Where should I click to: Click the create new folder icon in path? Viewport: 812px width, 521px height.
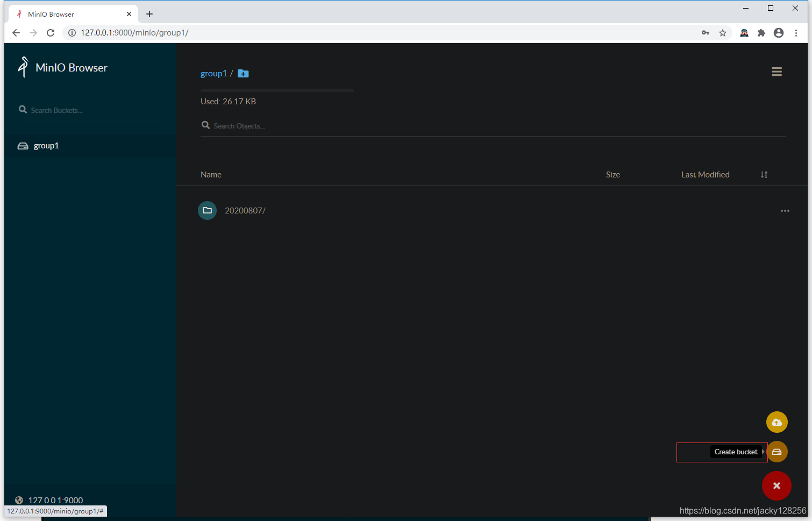point(243,74)
